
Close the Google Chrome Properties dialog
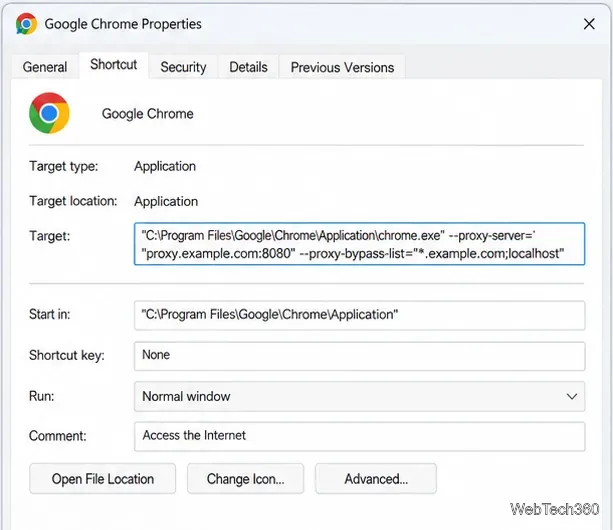pyautogui.click(x=589, y=24)
